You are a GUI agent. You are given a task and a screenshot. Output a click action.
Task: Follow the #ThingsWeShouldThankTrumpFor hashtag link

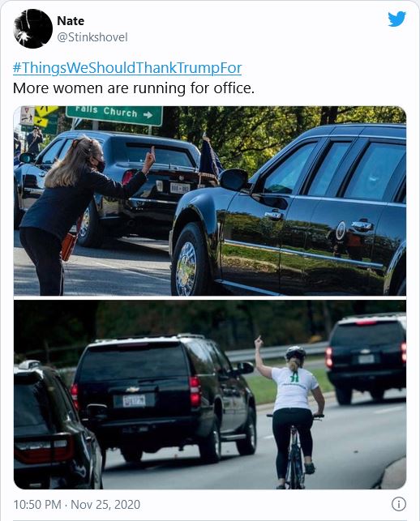coord(127,68)
